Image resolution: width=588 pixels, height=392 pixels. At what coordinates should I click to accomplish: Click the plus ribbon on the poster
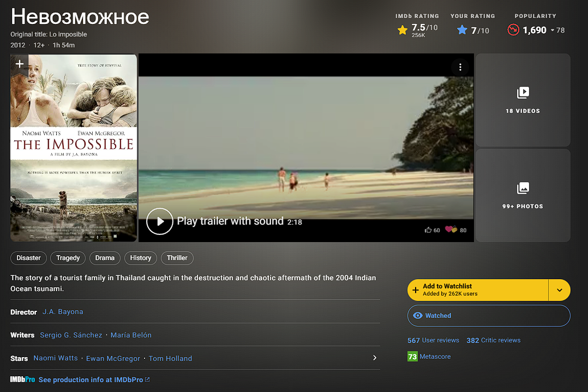click(x=20, y=64)
